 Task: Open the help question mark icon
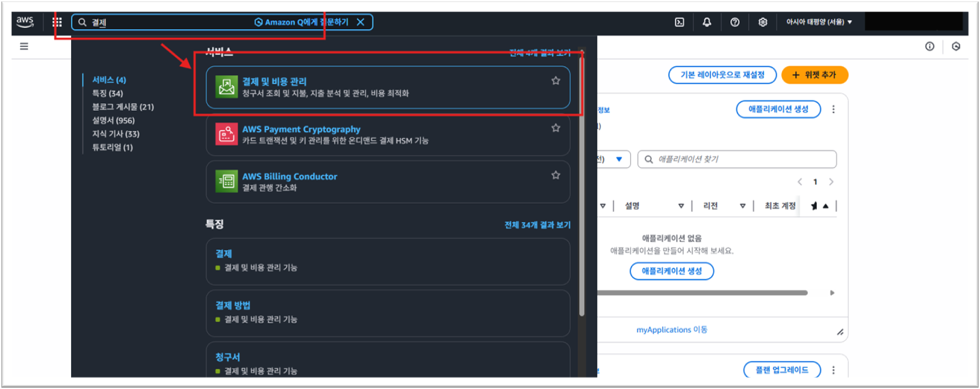coord(735,22)
